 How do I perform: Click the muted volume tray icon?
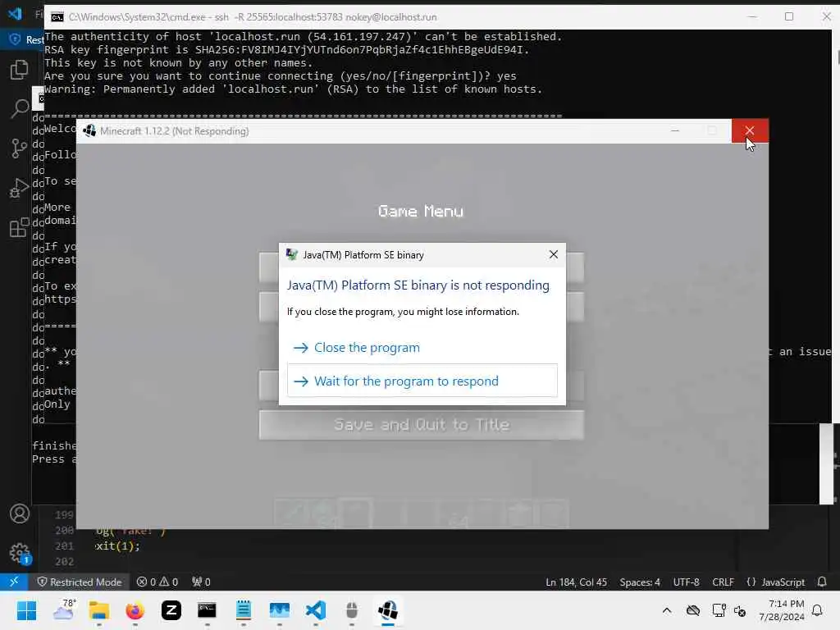[741, 610]
